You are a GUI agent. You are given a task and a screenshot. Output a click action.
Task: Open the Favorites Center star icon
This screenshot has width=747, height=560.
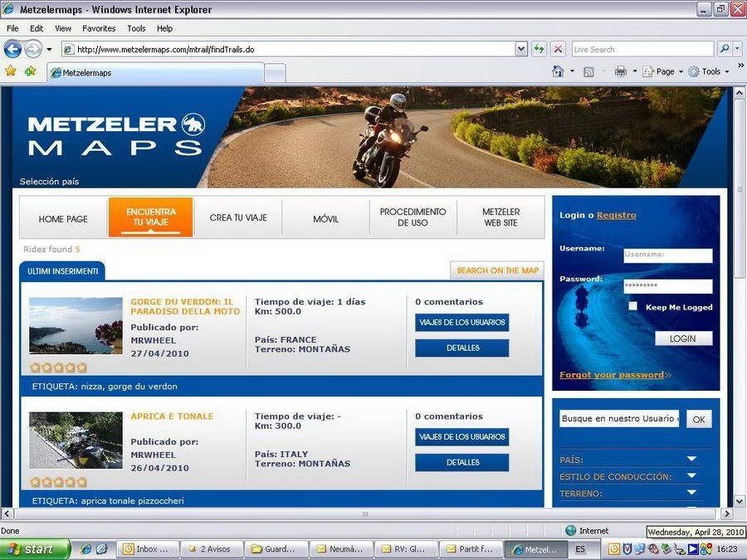tap(11, 72)
